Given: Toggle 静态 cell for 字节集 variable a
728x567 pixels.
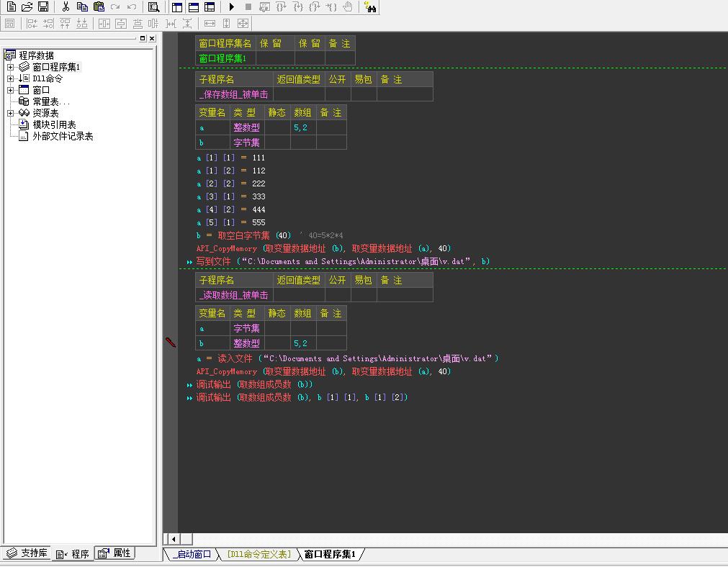Looking at the screenshot, I should click(x=277, y=329).
